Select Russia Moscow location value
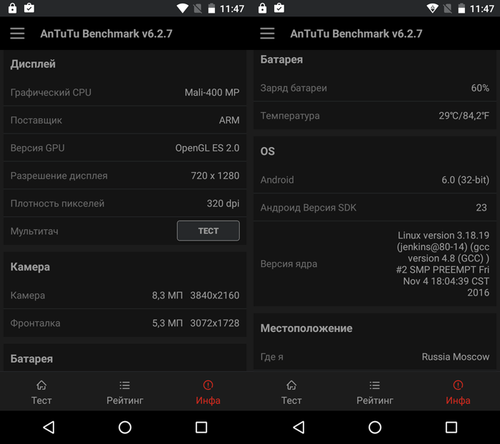This screenshot has width=500, height=444. tap(455, 357)
